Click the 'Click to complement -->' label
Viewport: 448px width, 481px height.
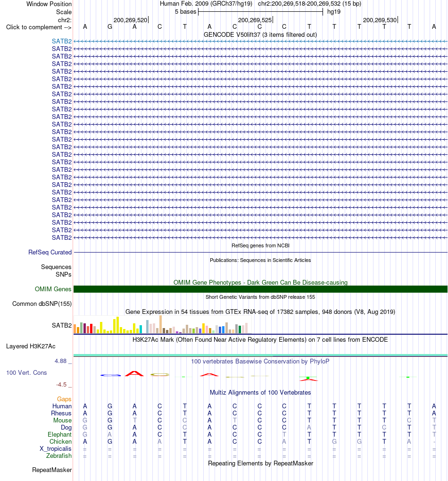point(39,27)
